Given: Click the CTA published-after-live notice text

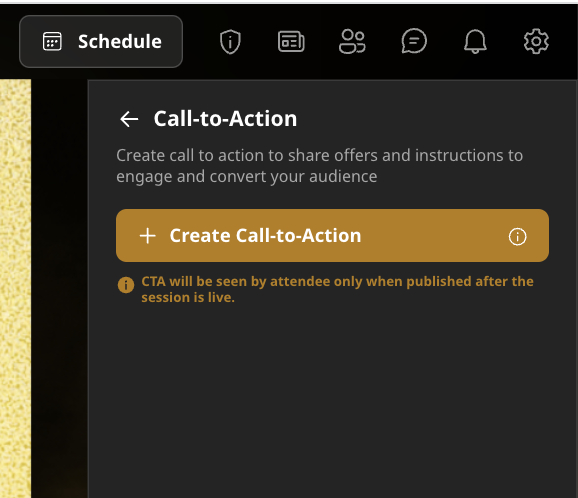Looking at the screenshot, I should point(337,289).
